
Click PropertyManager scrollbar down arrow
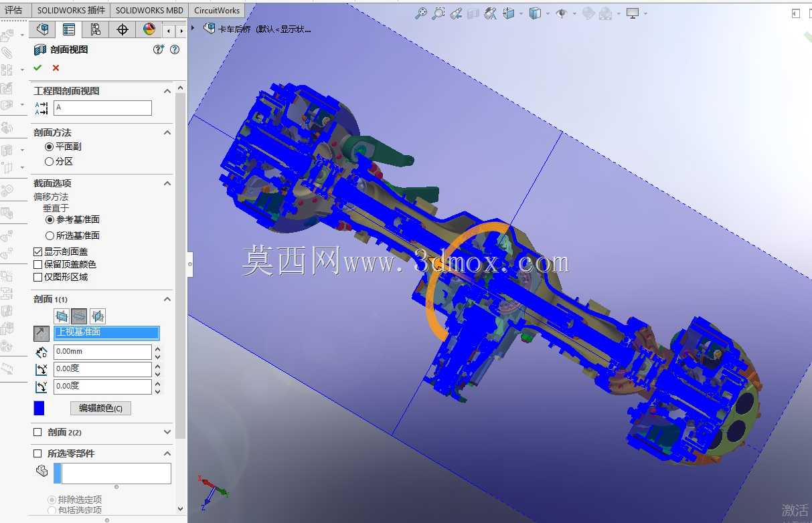tap(180, 509)
